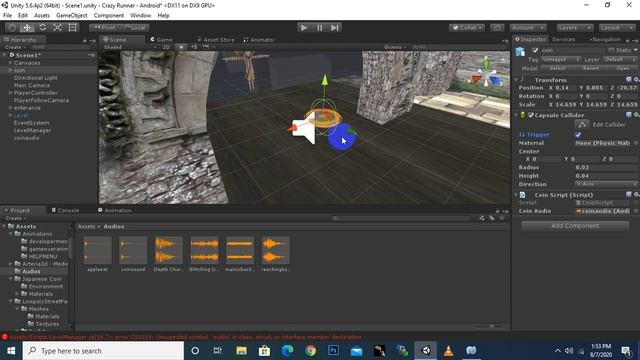Click the Add Component button
Viewport: 640px width, 360px height.
click(x=575, y=226)
